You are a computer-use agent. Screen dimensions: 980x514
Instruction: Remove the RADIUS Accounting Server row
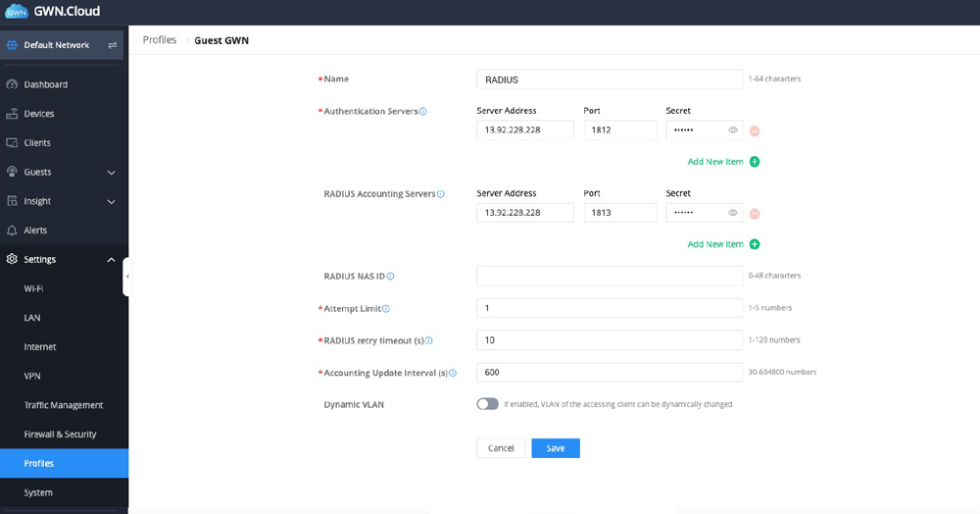pos(755,213)
